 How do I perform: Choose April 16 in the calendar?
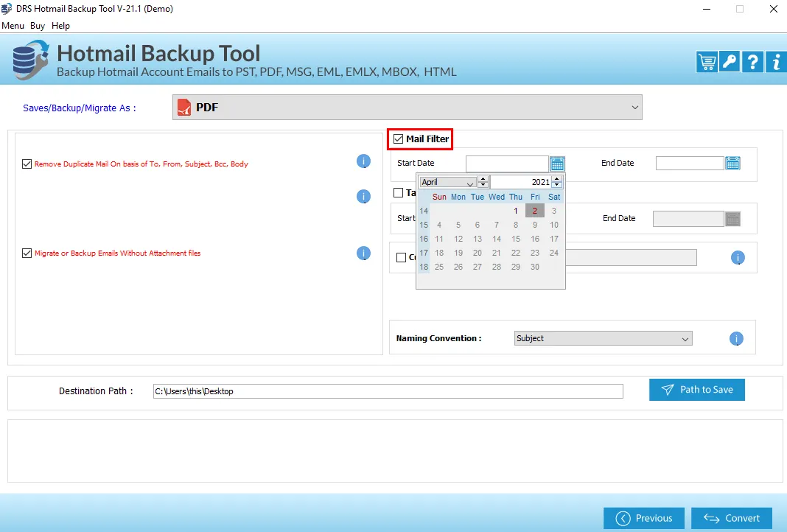point(535,239)
